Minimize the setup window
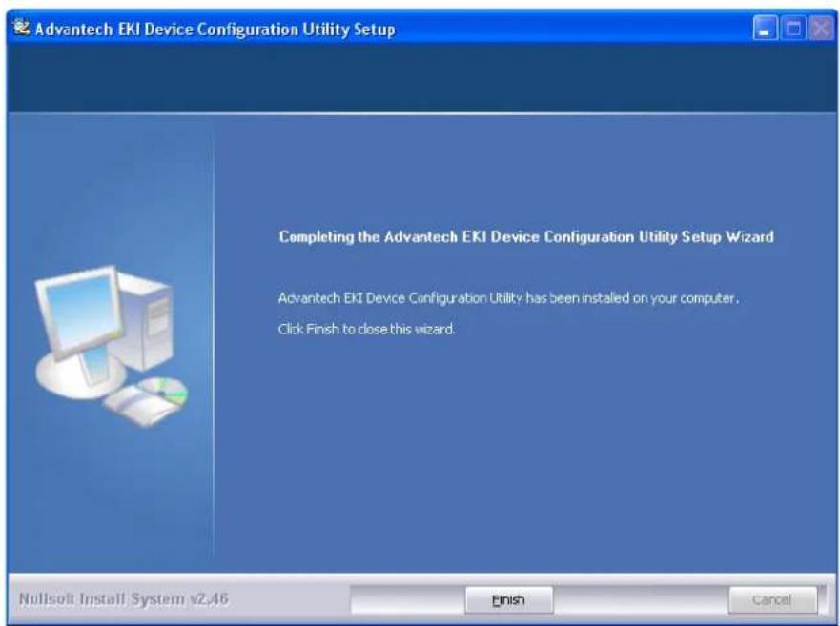 tap(765, 29)
